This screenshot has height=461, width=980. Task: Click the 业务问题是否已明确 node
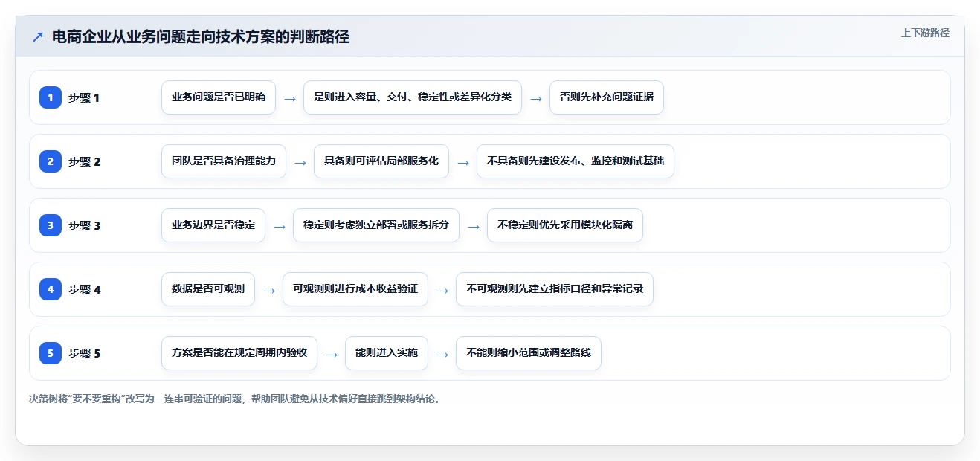[x=219, y=97]
